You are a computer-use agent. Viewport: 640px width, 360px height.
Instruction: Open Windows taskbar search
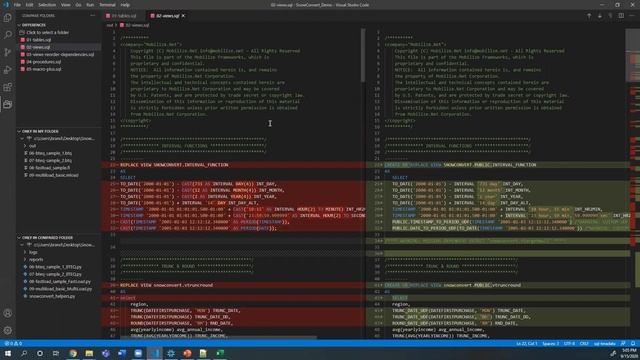pyautogui.click(x=24, y=353)
